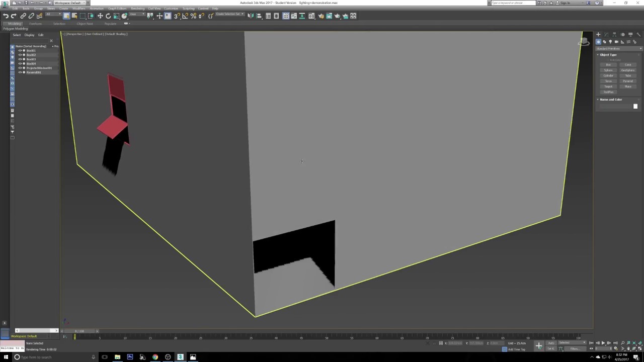Image resolution: width=644 pixels, height=362 pixels.
Task: Open Chrome from the Windows taskbar
Action: click(155, 357)
